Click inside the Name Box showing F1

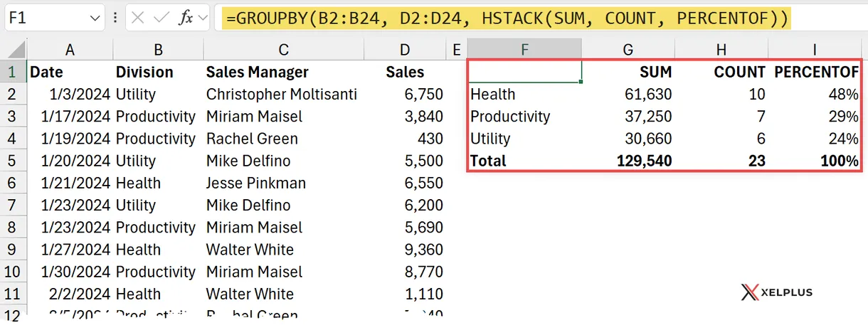coord(43,18)
